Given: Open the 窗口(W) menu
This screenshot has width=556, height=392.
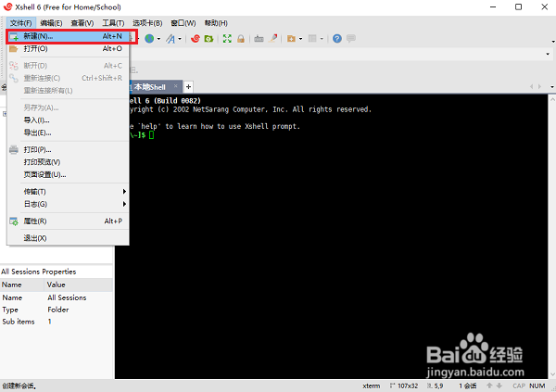Looking at the screenshot, I should click(183, 23).
